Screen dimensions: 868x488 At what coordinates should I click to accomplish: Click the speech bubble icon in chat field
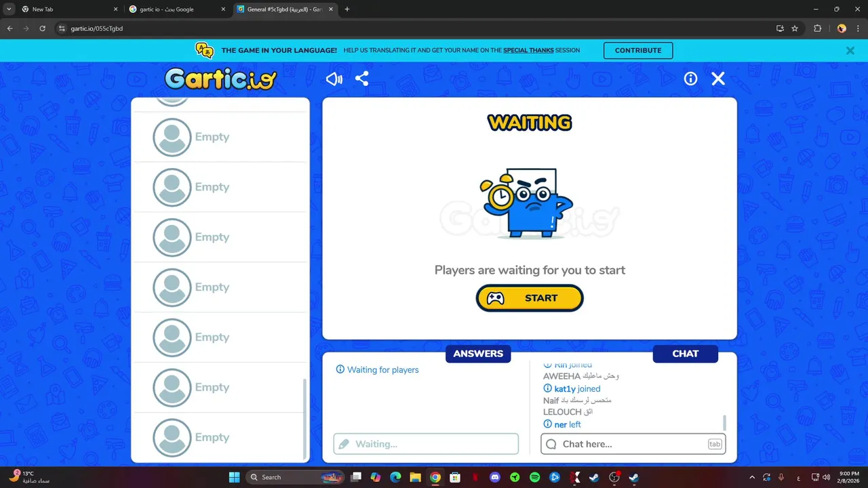click(x=551, y=444)
